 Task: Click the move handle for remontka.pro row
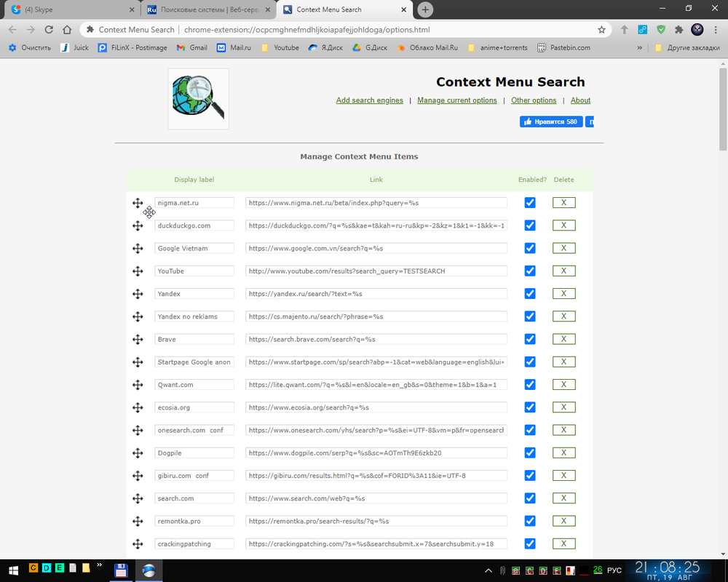tap(138, 521)
